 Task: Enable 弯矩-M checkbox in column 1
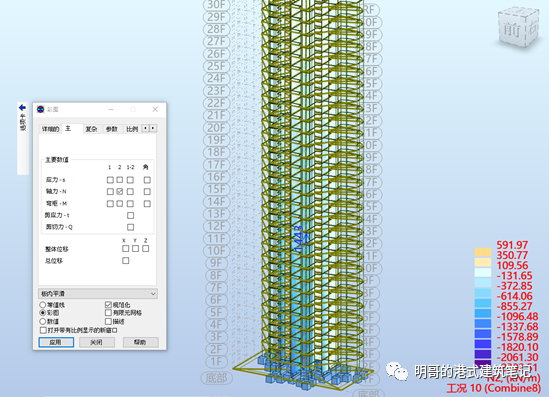[110, 203]
